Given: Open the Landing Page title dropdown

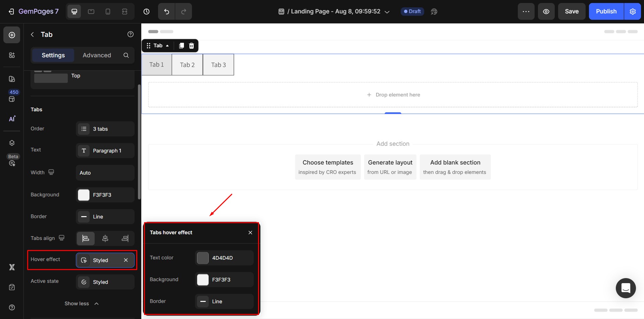Looking at the screenshot, I should pyautogui.click(x=387, y=11).
